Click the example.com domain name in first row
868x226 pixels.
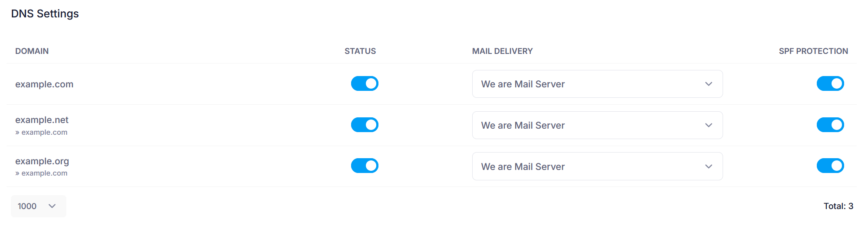tap(44, 84)
